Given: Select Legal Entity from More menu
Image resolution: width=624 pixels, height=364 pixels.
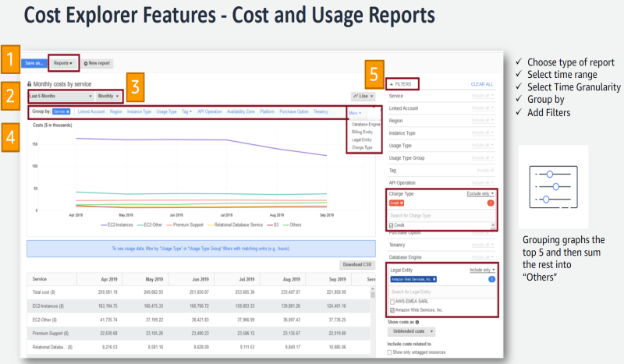Looking at the screenshot, I should (x=361, y=140).
